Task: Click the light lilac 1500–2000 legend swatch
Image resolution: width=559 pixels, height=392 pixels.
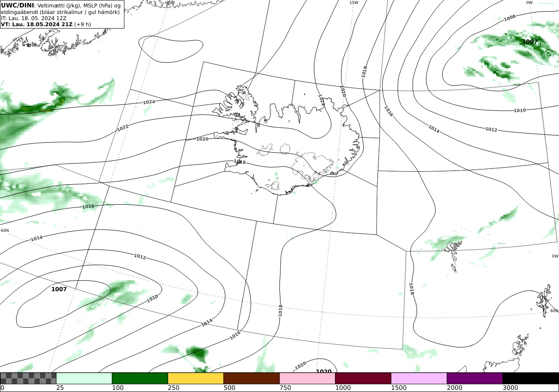Action: [419, 378]
